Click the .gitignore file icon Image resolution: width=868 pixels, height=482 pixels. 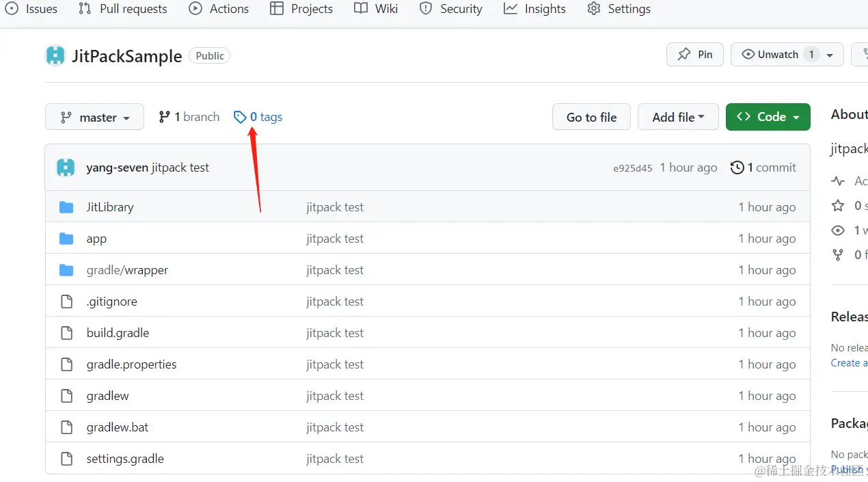pyautogui.click(x=66, y=302)
